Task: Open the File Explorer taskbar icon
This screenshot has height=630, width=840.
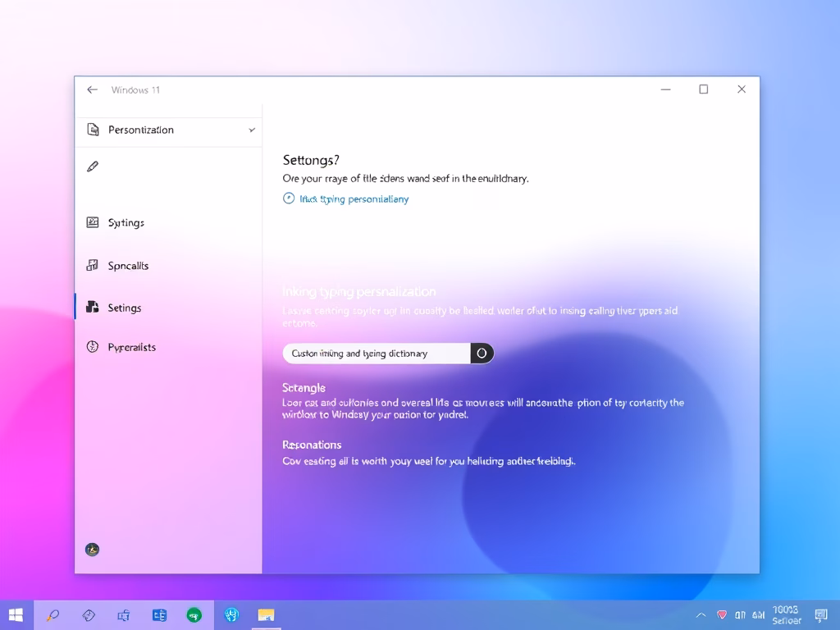Action: (x=267, y=615)
